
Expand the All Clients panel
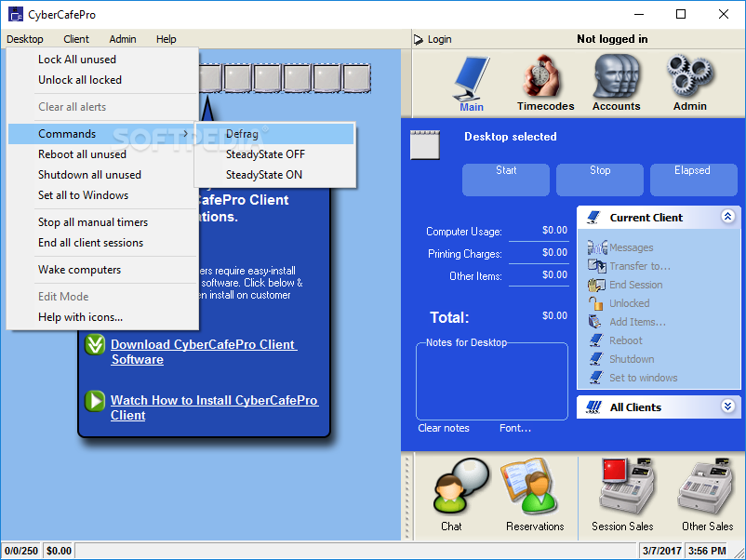tap(727, 407)
